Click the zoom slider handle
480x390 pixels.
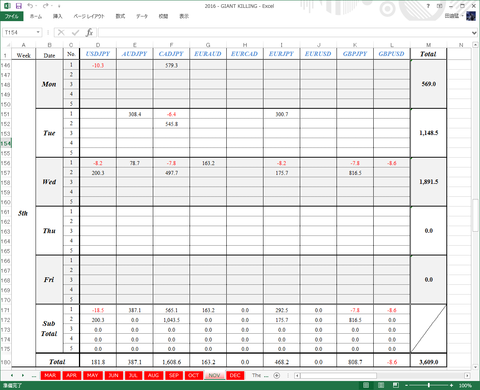click(x=429, y=385)
